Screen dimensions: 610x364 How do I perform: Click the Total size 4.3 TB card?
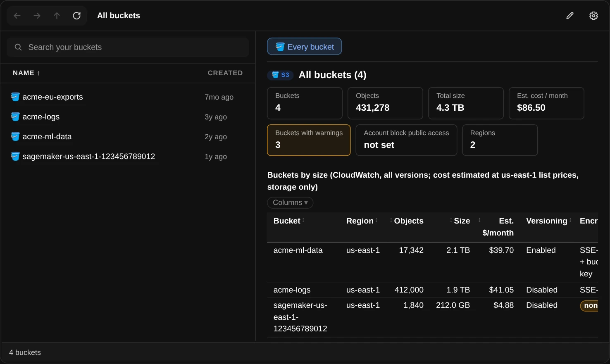466,103
